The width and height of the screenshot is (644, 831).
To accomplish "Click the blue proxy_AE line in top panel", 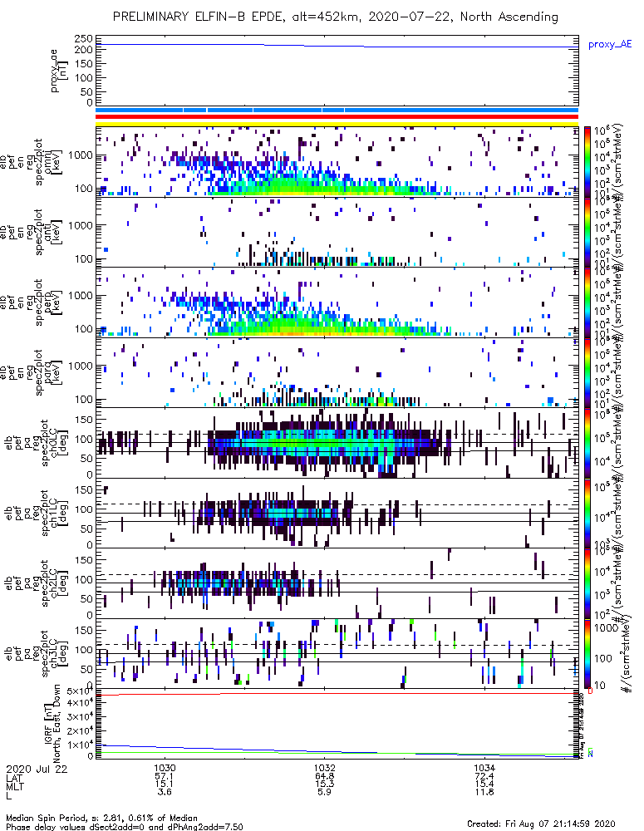I will point(337,46).
